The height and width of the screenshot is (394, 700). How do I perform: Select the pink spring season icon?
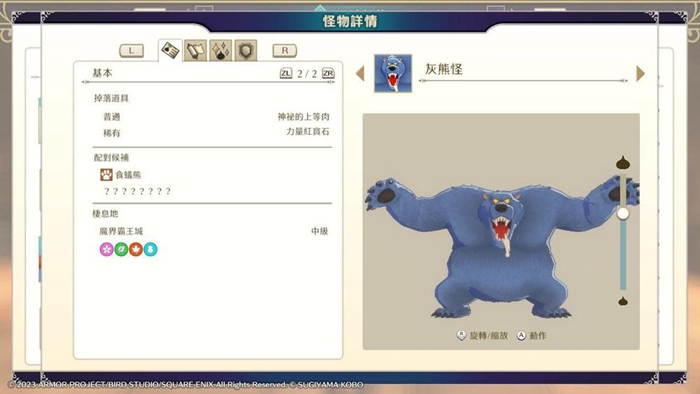coord(106,249)
